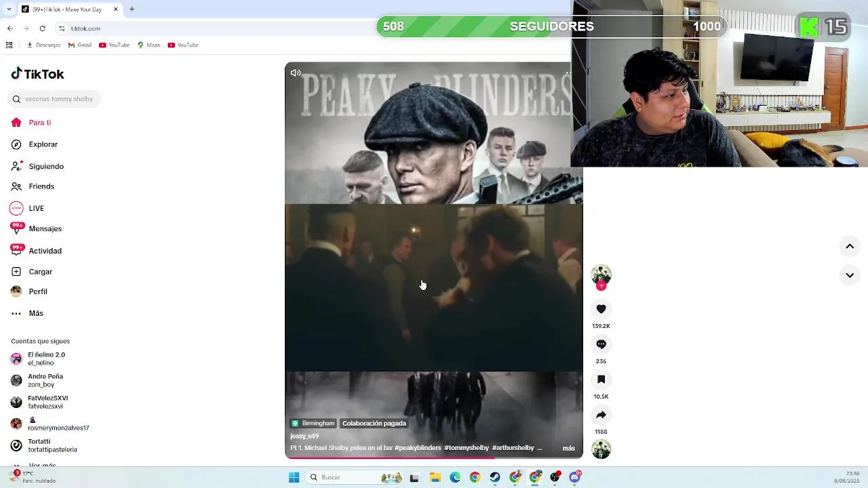The image size is (868, 488).
Task: Open Discord from the taskbar
Action: click(575, 477)
